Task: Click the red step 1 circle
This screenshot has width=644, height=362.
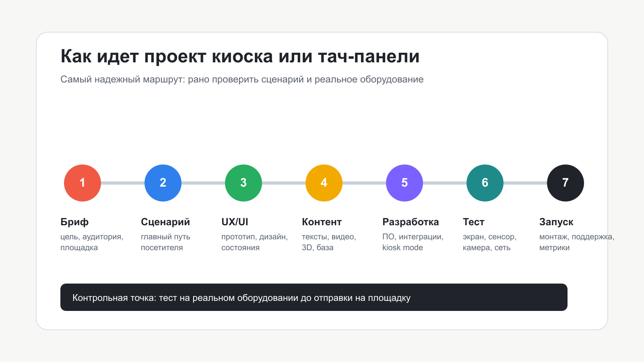Action: tap(83, 183)
